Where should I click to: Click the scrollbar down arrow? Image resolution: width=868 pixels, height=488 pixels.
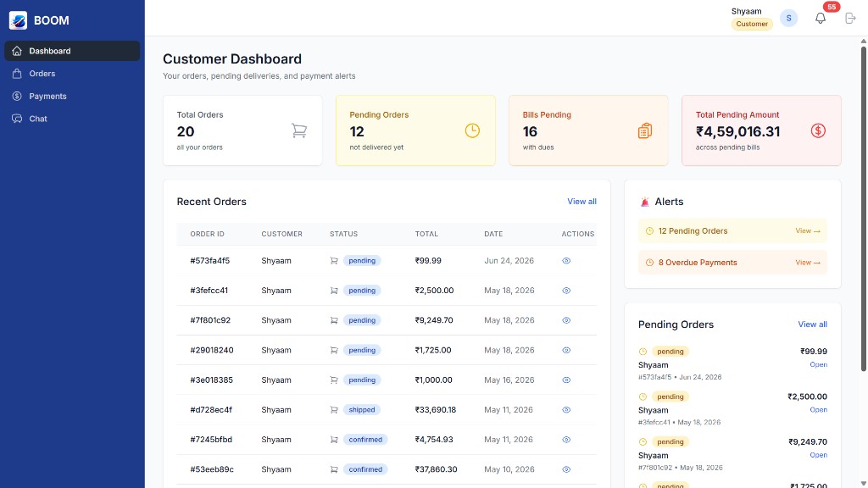[863, 484]
